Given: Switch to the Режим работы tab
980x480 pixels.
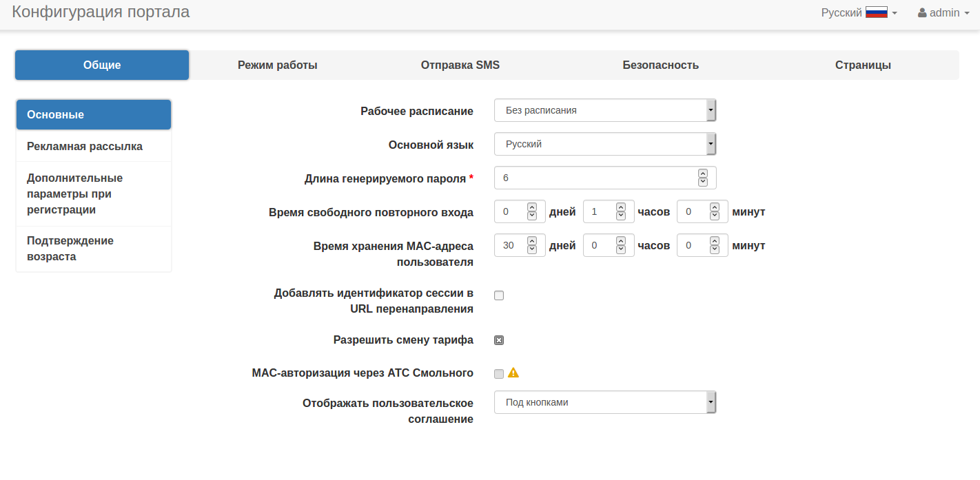Looking at the screenshot, I should point(277,65).
